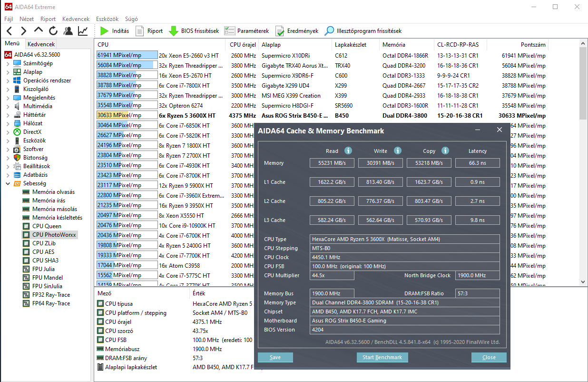This screenshot has height=382, width=588.
Task: Select Memória olvasás benchmark item
Action: [53, 192]
